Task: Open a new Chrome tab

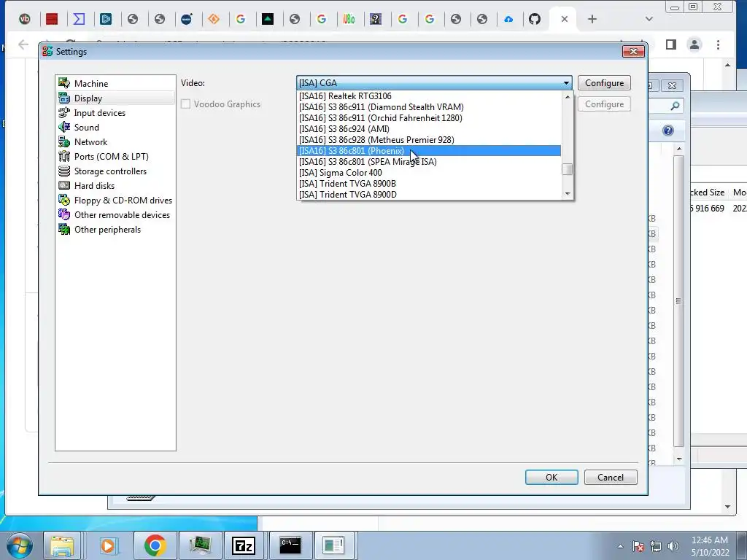Action: [x=592, y=19]
